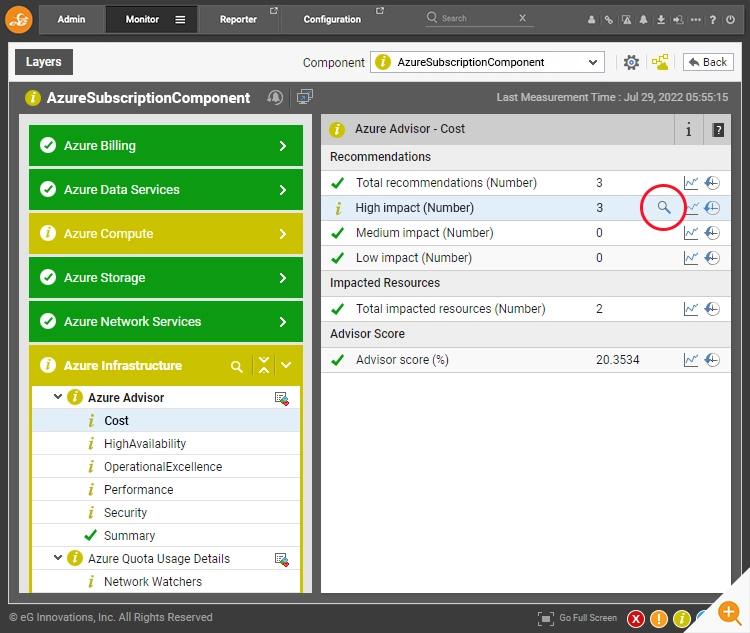Open the history clock icon for Total recommendations
This screenshot has height=633, width=750.
pos(712,183)
